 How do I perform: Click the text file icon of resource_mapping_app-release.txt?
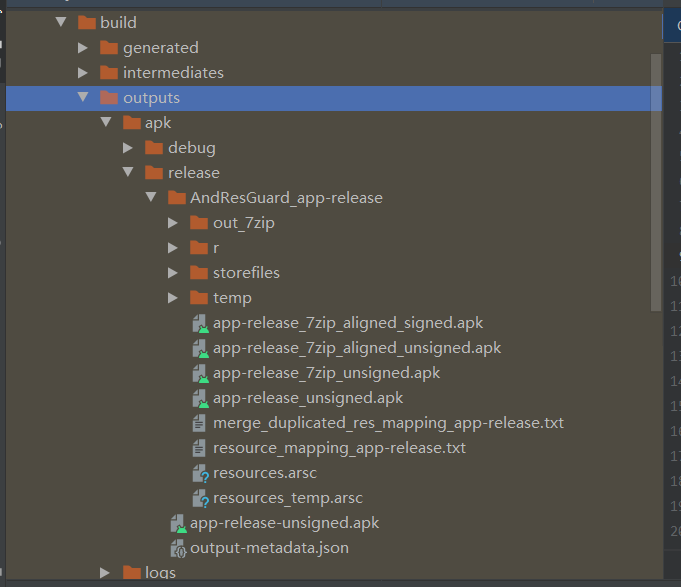point(201,449)
